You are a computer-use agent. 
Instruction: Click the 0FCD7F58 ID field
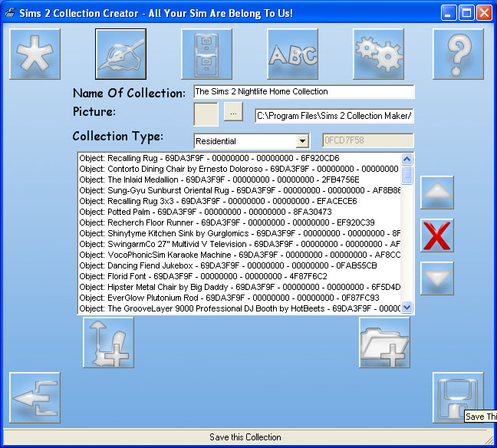pos(367,140)
